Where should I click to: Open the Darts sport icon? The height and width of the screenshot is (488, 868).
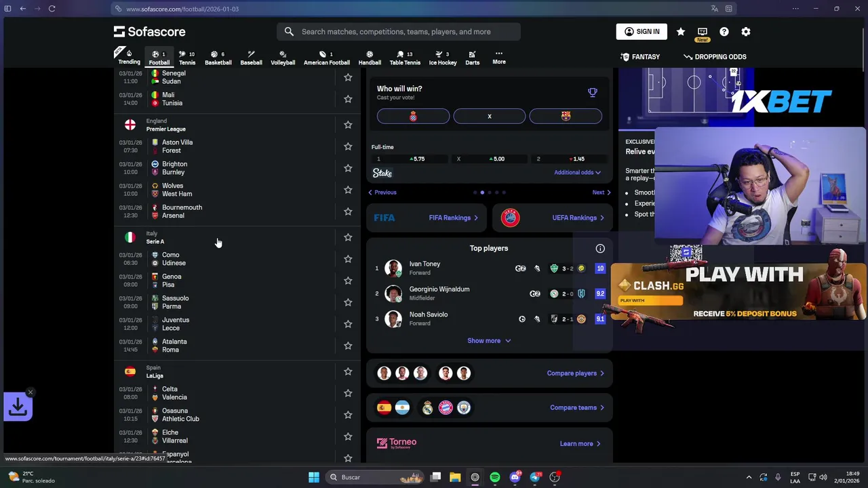473,58
